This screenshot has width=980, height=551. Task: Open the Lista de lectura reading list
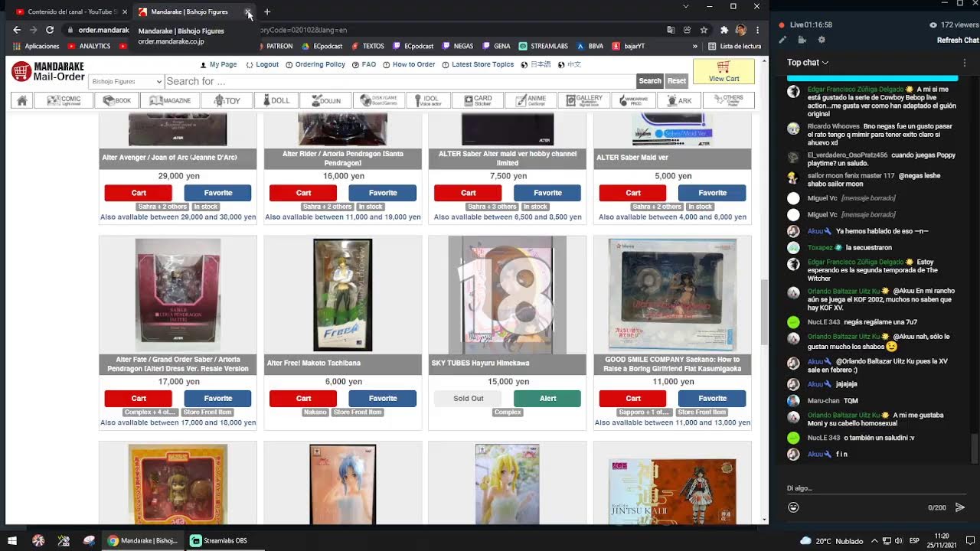(x=735, y=46)
